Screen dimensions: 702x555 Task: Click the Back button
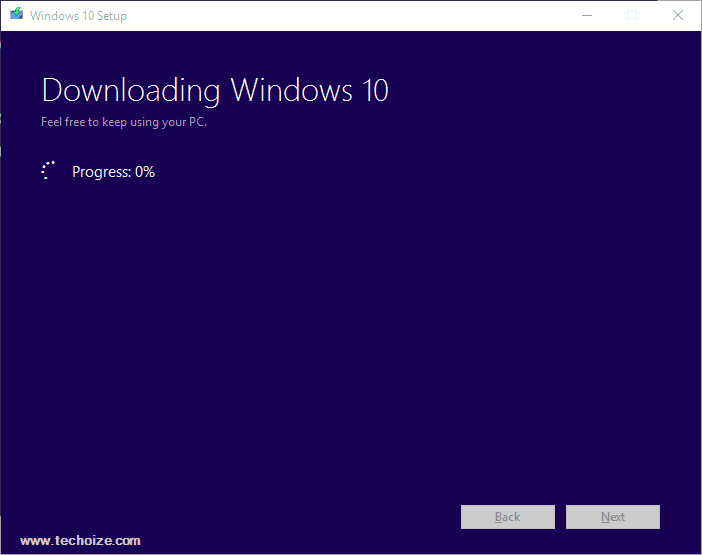[508, 517]
